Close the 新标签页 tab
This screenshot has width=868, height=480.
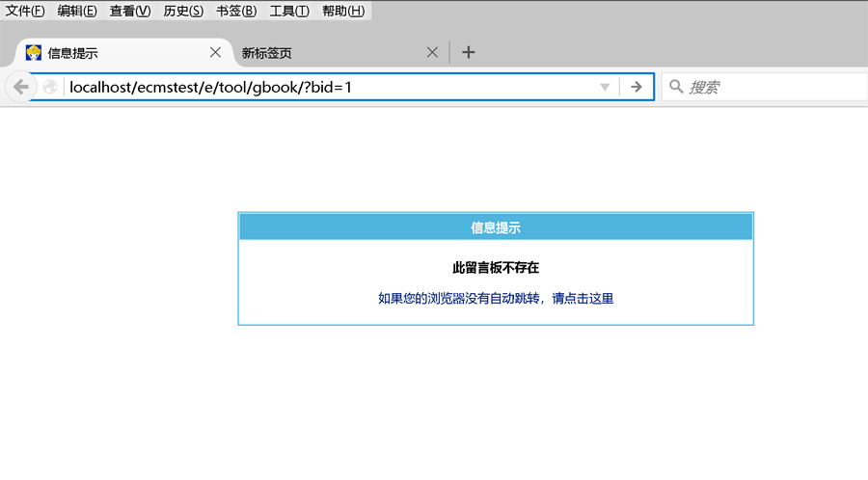[432, 53]
